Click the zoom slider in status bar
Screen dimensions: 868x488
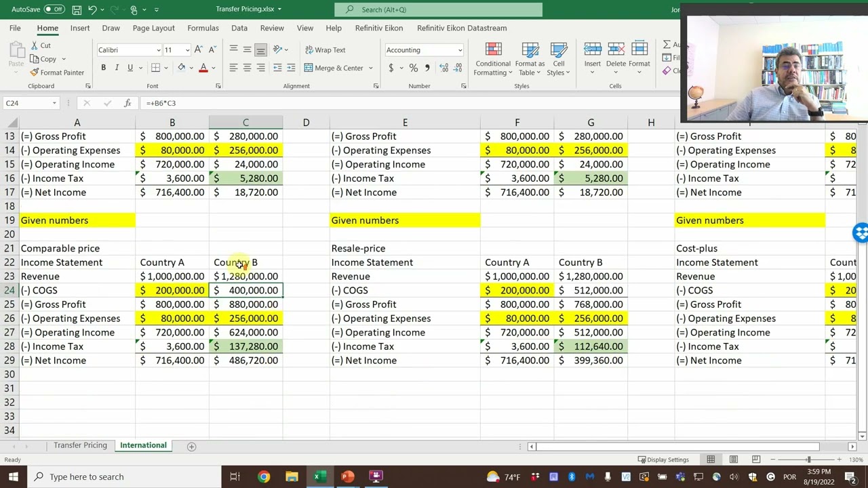808,460
